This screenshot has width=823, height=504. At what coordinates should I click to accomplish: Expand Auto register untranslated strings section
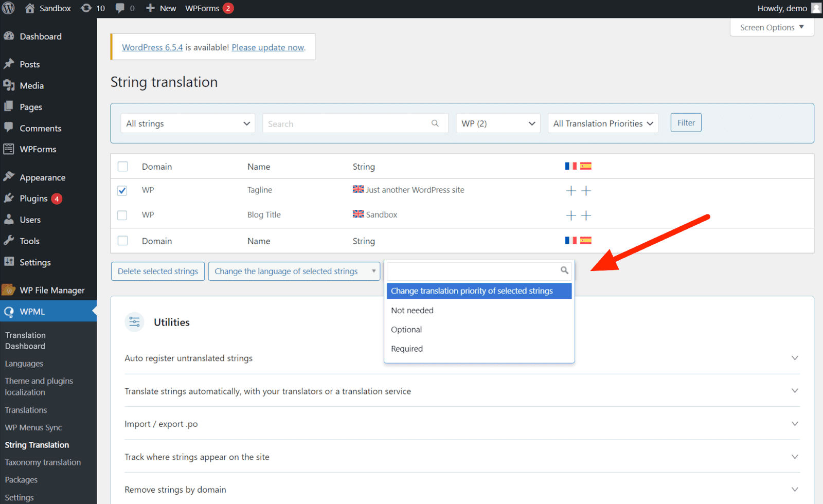462,358
